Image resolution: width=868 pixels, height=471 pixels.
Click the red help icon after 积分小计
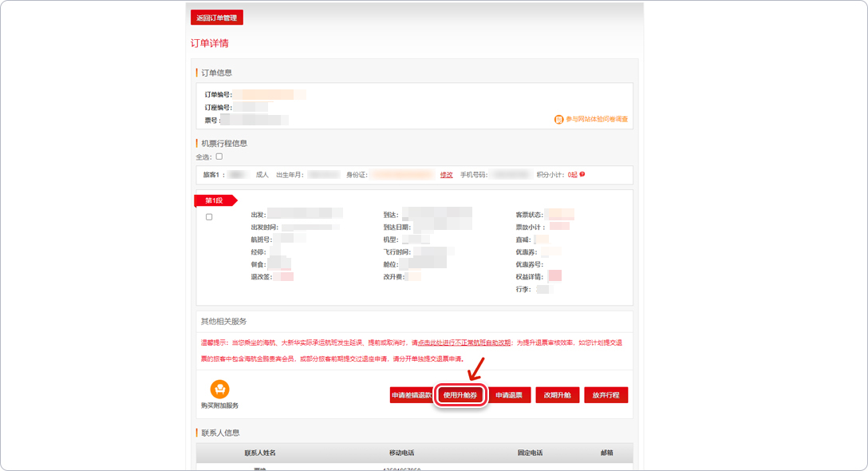tap(582, 174)
